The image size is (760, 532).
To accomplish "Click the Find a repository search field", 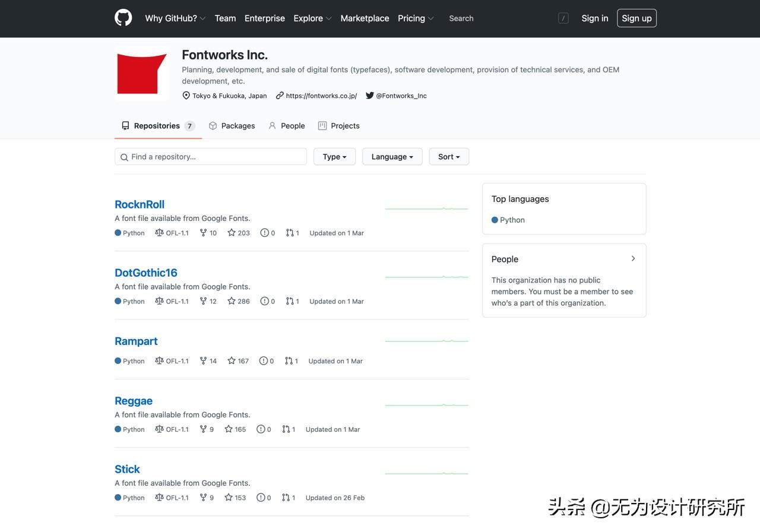I will [x=211, y=157].
